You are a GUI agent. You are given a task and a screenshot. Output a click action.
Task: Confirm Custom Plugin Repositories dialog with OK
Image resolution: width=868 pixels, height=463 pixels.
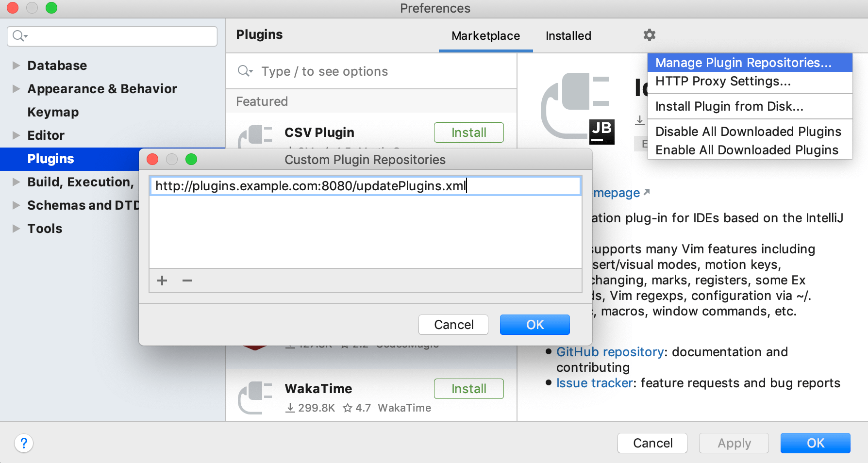pyautogui.click(x=534, y=325)
